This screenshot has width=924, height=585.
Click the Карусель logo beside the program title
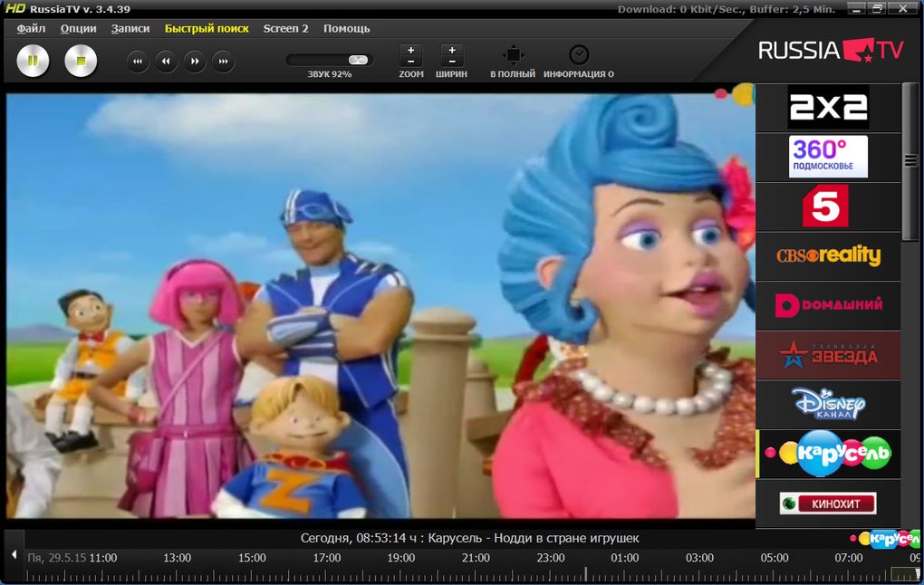click(x=885, y=539)
